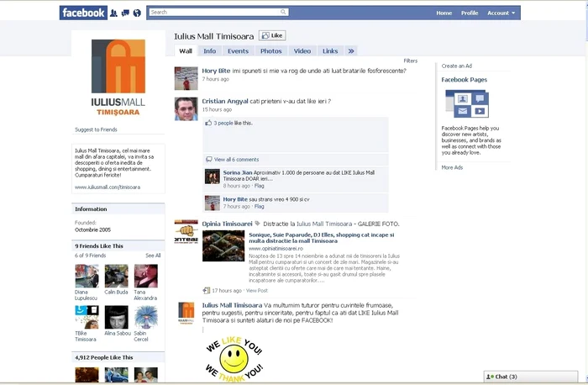Expand View all 6 comments
This screenshot has height=385, width=588.
(236, 160)
